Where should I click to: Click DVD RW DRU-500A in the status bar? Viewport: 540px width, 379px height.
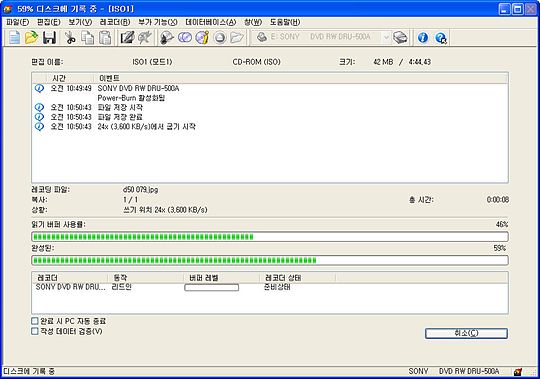[x=469, y=372]
